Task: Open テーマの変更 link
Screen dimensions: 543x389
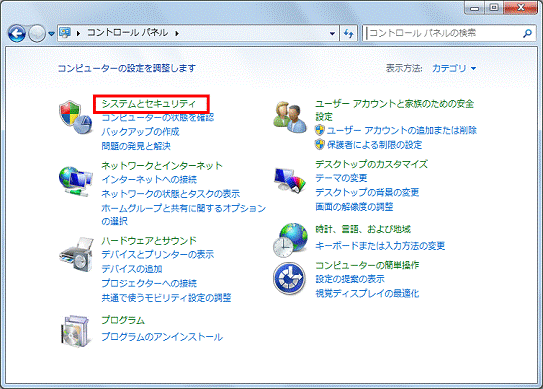Action: pyautogui.click(x=341, y=178)
